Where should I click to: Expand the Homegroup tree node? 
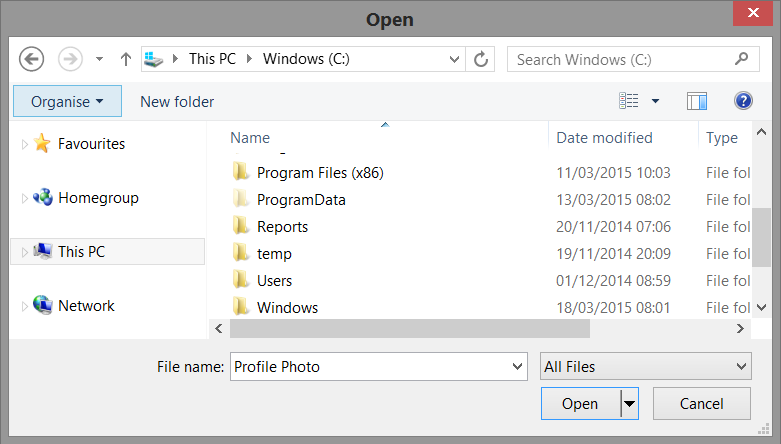click(x=25, y=198)
